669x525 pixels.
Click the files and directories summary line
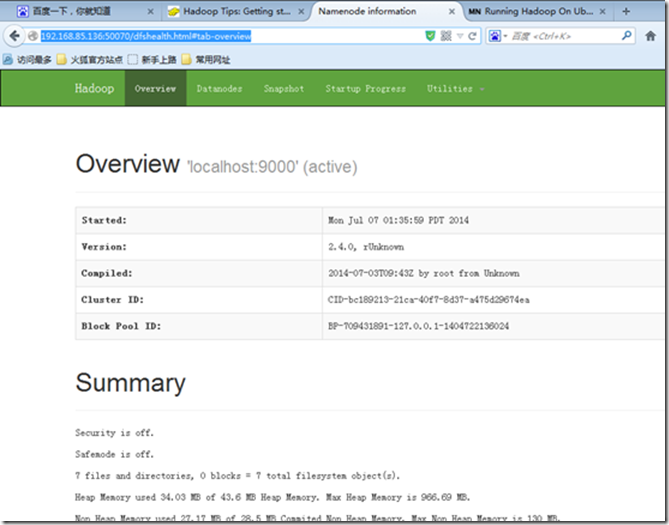237,475
